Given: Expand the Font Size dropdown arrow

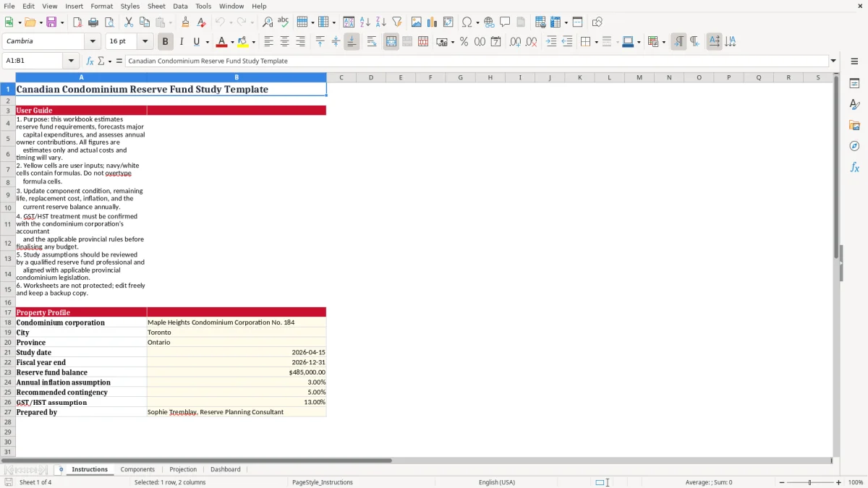Looking at the screenshot, I should (x=145, y=42).
